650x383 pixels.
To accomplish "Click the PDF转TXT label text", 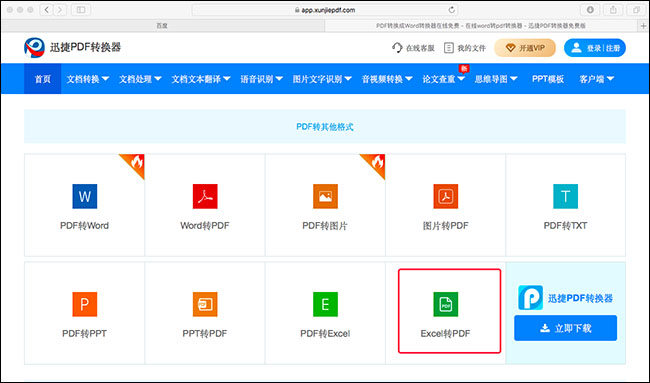I will click(x=565, y=225).
